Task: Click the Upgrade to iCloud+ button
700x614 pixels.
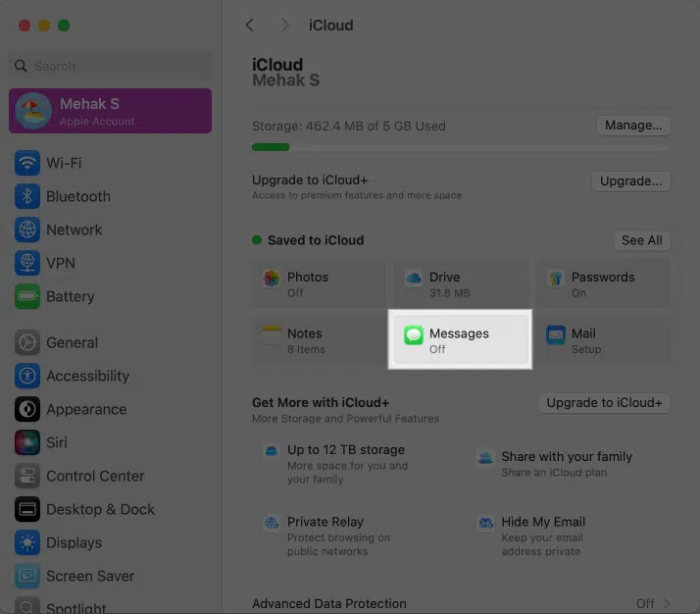Action: click(x=604, y=403)
